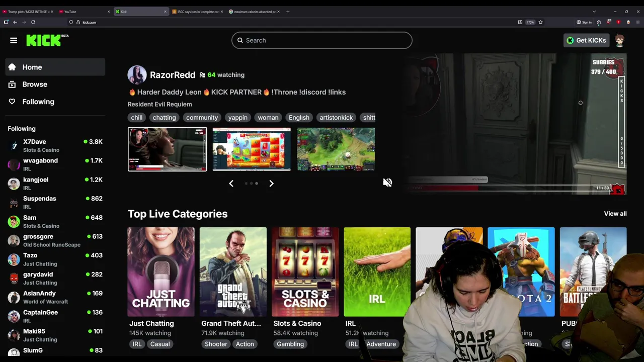The width and height of the screenshot is (644, 362).
Task: Reset the 170% zoom level indicator
Action: pos(530,22)
